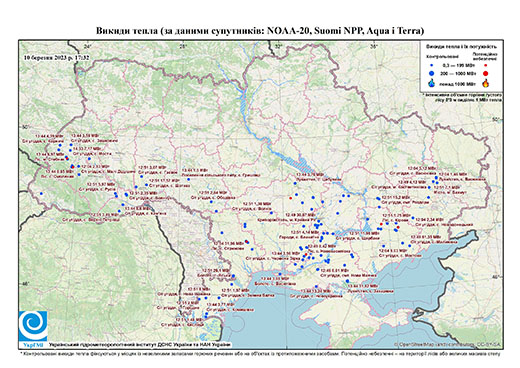Screen dimensions: 520x368
Task: Click the UkrGMI spiral logo
Action: pyautogui.click(x=33, y=326)
